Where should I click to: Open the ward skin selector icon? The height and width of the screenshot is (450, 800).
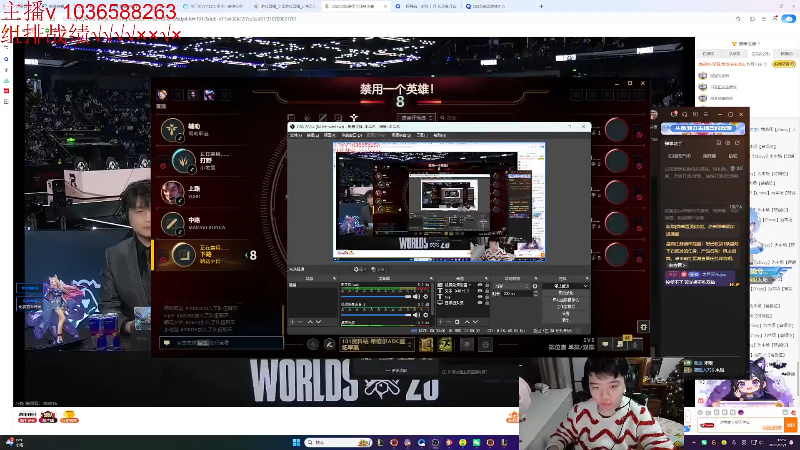click(467, 344)
